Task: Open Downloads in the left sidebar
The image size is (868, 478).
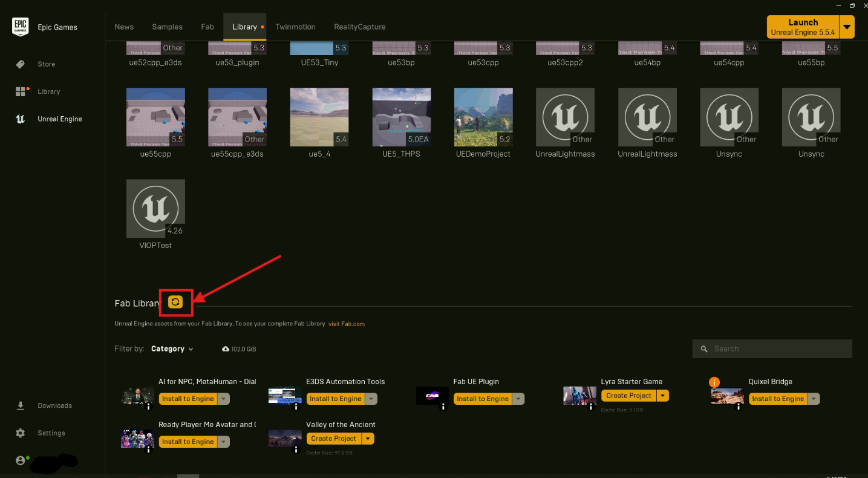Action: [54, 405]
